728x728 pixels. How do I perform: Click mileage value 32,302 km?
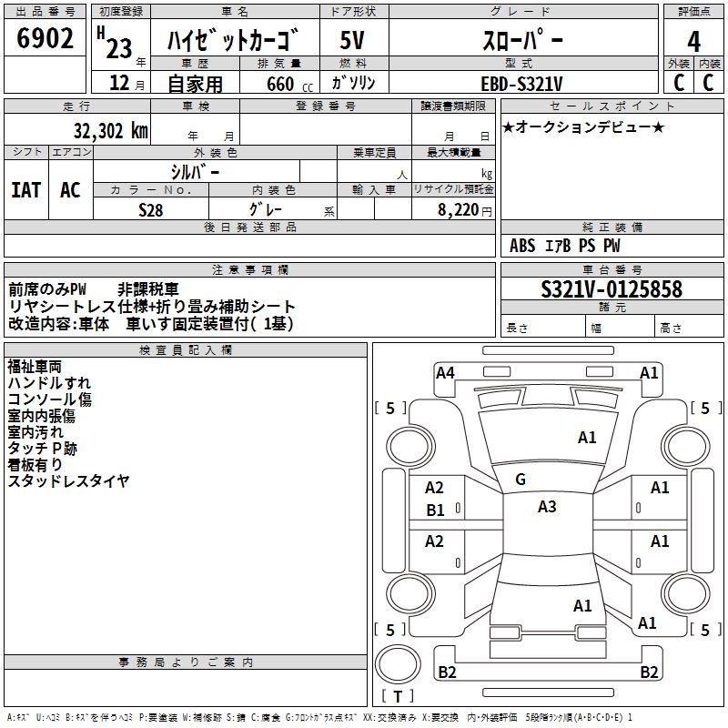pos(111,131)
